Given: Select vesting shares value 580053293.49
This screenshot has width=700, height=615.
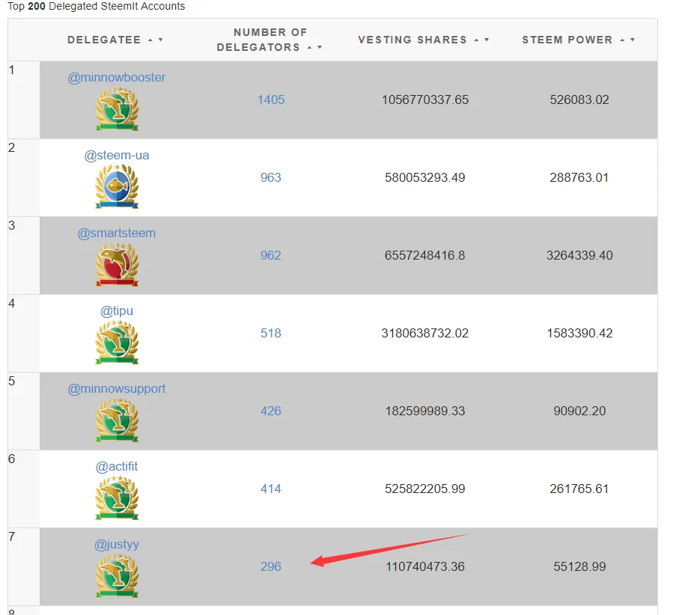Looking at the screenshot, I should pyautogui.click(x=425, y=177).
